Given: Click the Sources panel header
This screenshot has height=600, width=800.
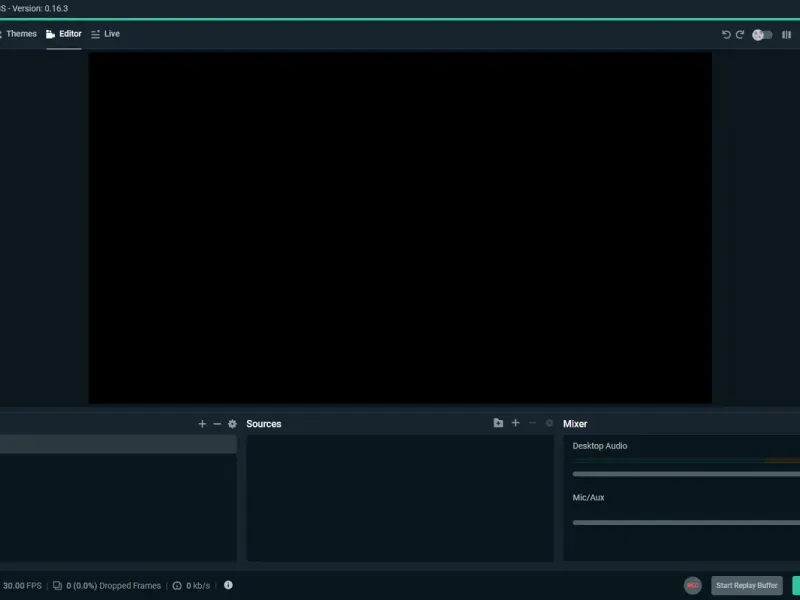Looking at the screenshot, I should 264,424.
